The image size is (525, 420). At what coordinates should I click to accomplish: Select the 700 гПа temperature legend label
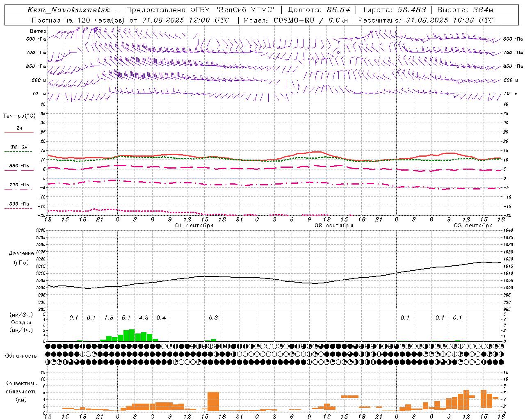coord(19,185)
